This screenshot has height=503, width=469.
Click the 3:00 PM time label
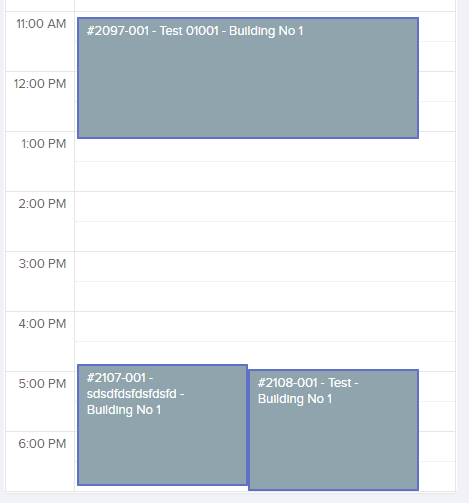tap(42, 264)
